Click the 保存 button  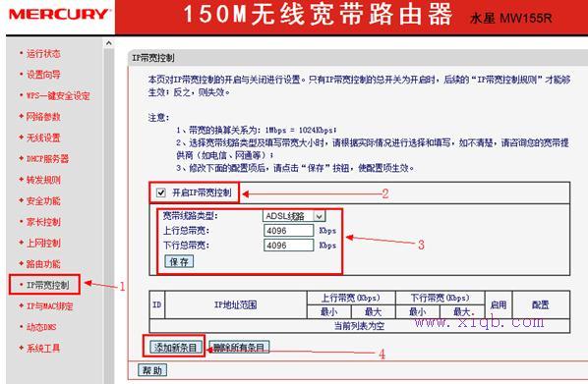coord(179,261)
